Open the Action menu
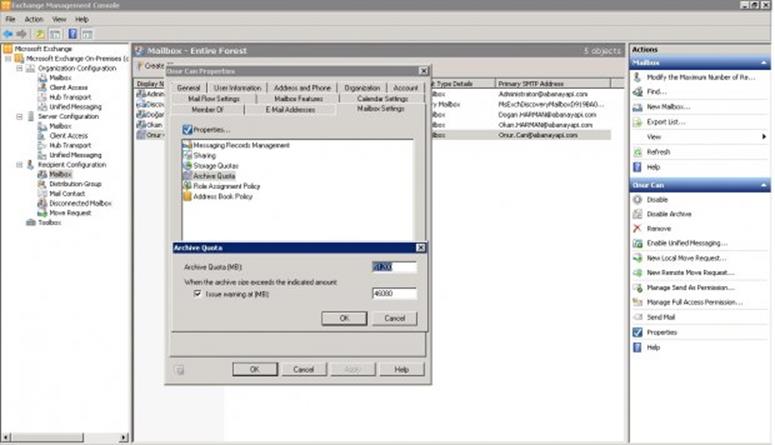Viewport: 775px width, 445px height. point(34,19)
